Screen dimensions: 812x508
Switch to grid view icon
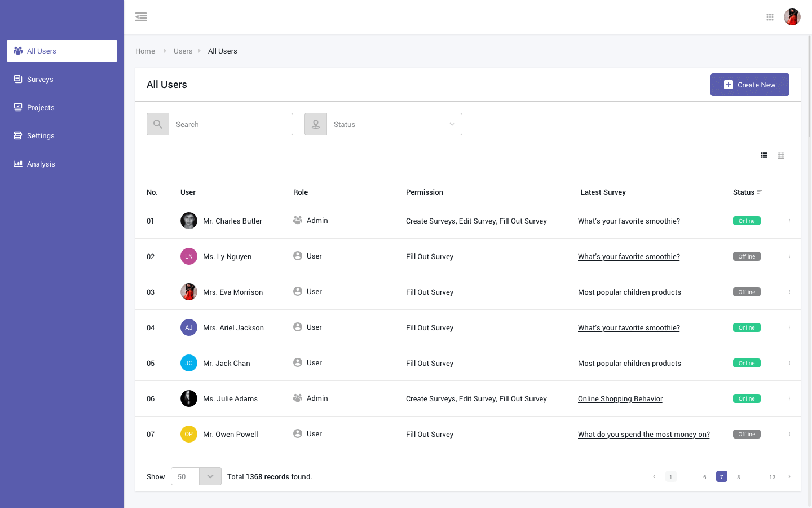781,155
